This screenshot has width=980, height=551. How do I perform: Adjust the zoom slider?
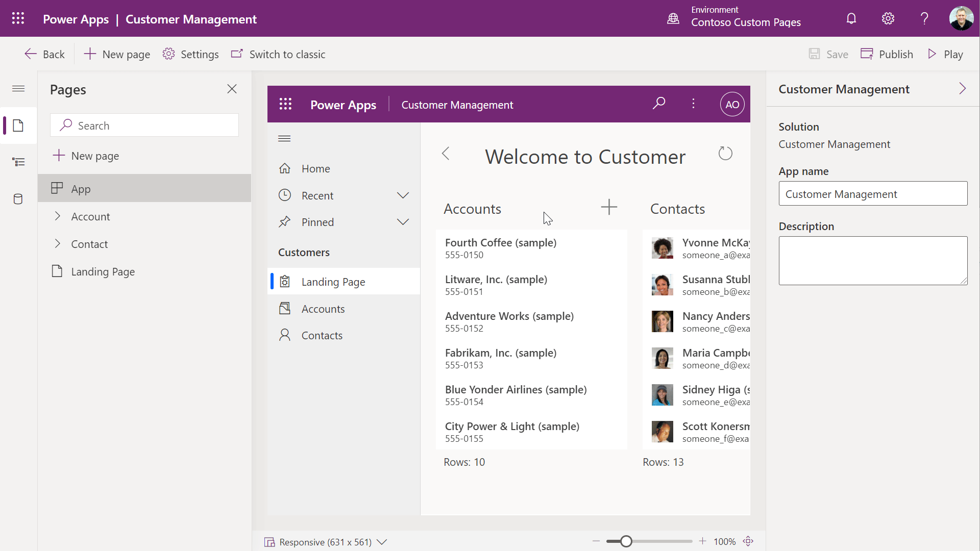pos(626,541)
